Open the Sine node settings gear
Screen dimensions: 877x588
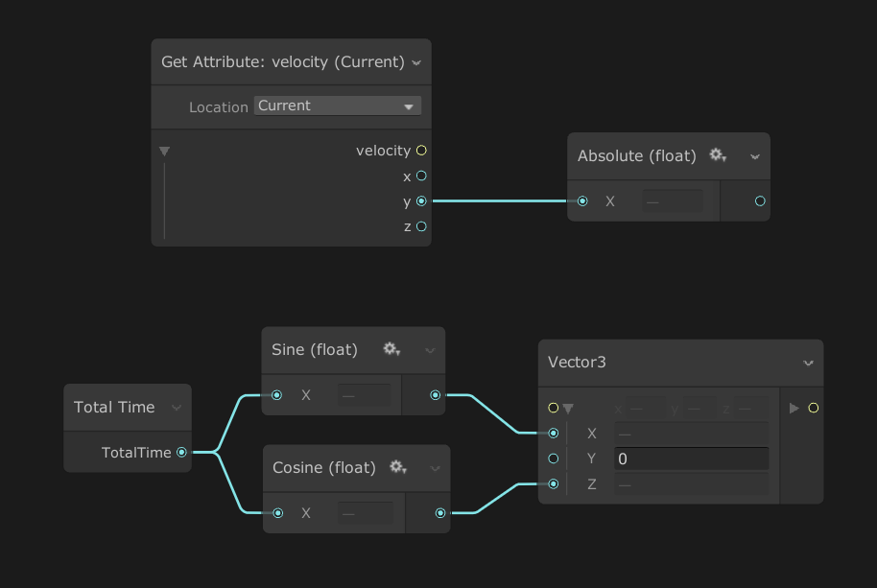coord(391,349)
